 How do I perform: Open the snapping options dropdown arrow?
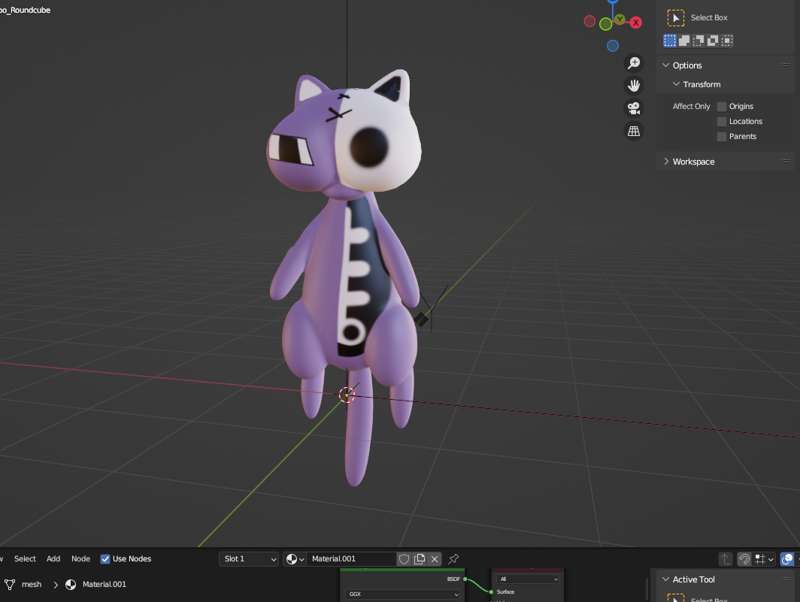click(x=770, y=559)
